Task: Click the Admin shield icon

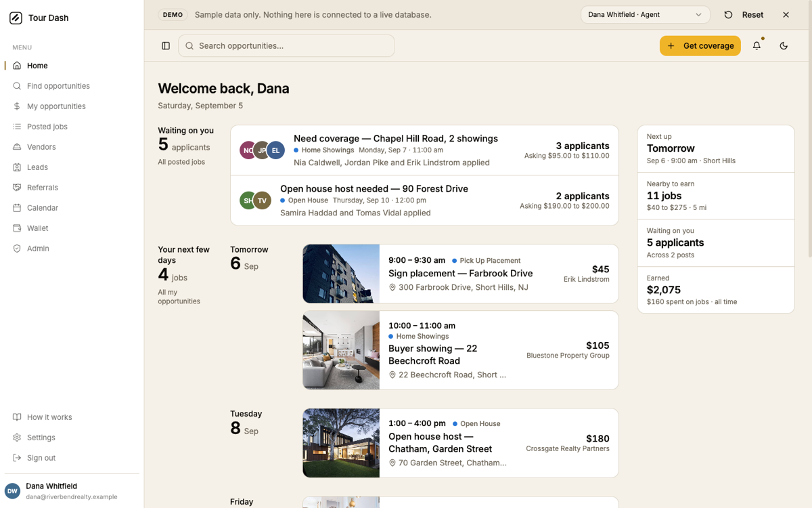Action: (17, 249)
